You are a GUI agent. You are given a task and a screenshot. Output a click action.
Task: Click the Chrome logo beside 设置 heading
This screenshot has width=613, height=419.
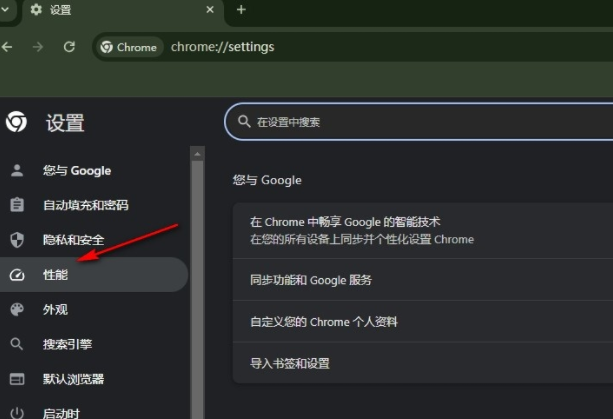pos(16,122)
